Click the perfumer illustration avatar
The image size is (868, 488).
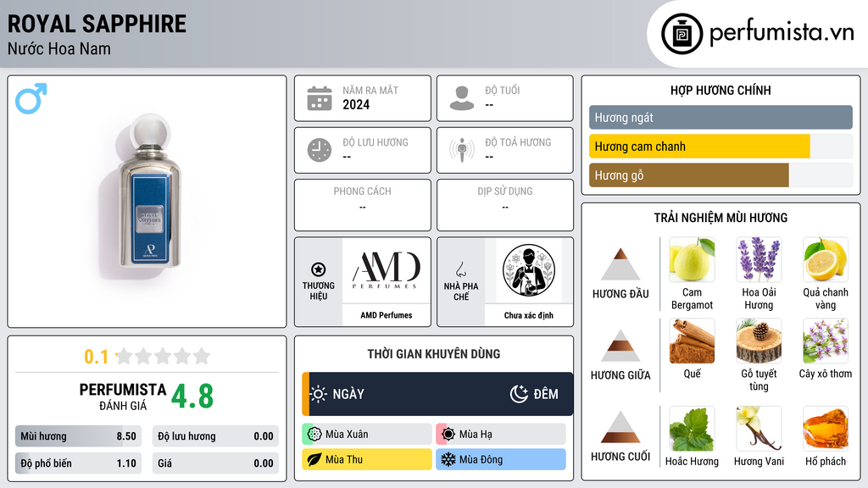click(529, 270)
